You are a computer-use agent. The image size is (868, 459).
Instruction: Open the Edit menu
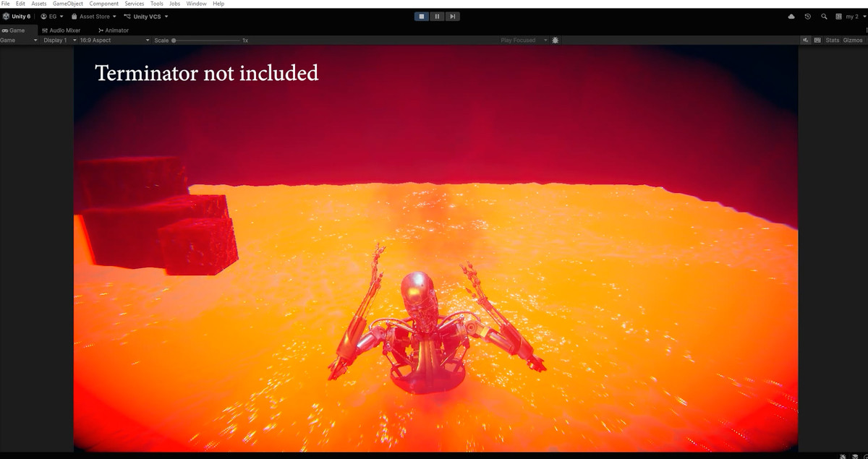pos(20,4)
